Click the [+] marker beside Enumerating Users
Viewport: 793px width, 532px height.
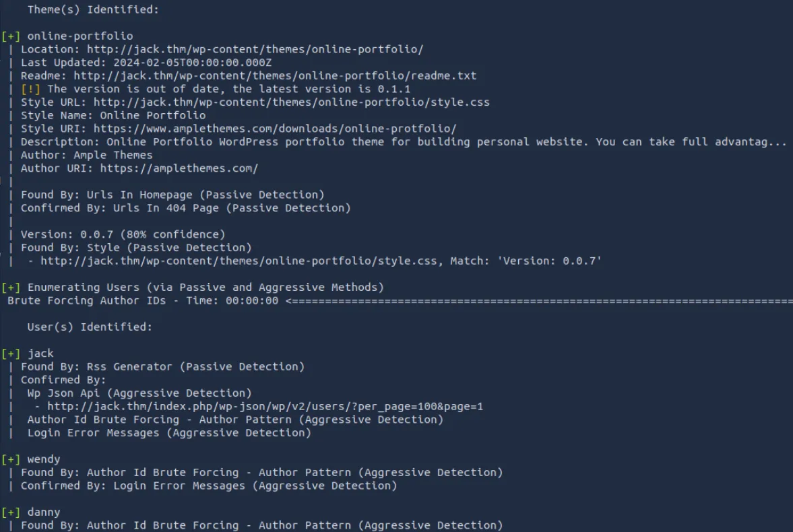tap(11, 288)
